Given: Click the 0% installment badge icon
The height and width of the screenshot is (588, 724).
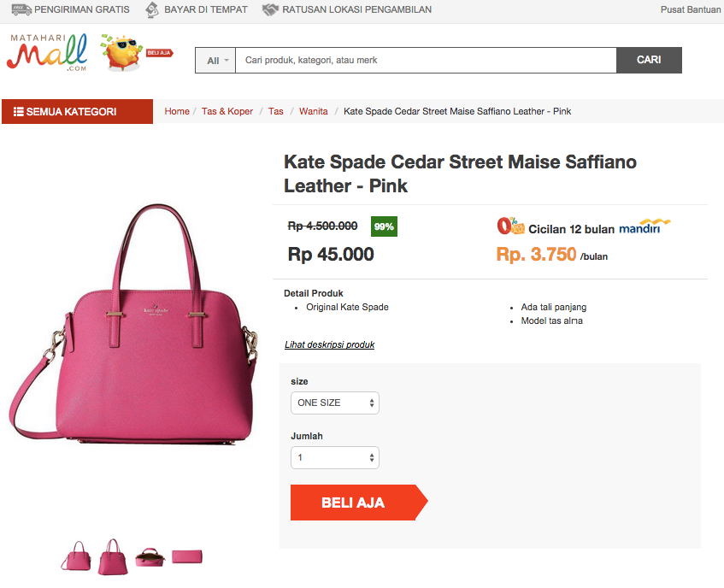Looking at the screenshot, I should [x=510, y=226].
